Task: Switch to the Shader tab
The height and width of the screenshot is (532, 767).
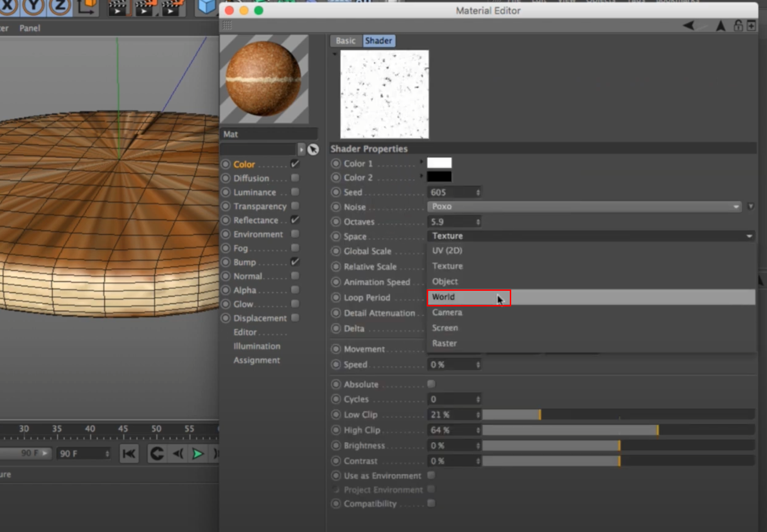Action: [x=379, y=41]
